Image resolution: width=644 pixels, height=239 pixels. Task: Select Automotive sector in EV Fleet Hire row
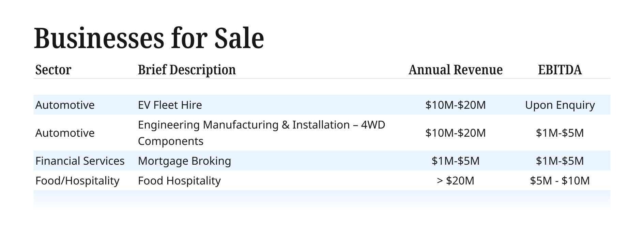point(65,105)
